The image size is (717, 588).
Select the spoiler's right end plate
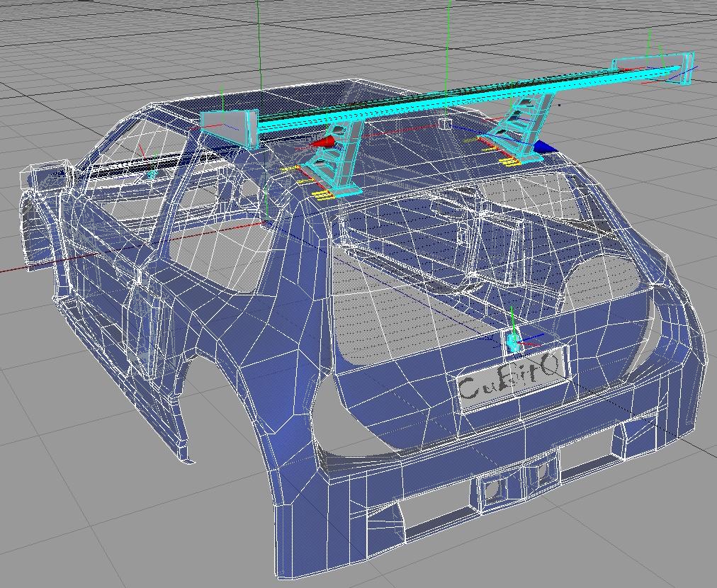click(x=655, y=67)
